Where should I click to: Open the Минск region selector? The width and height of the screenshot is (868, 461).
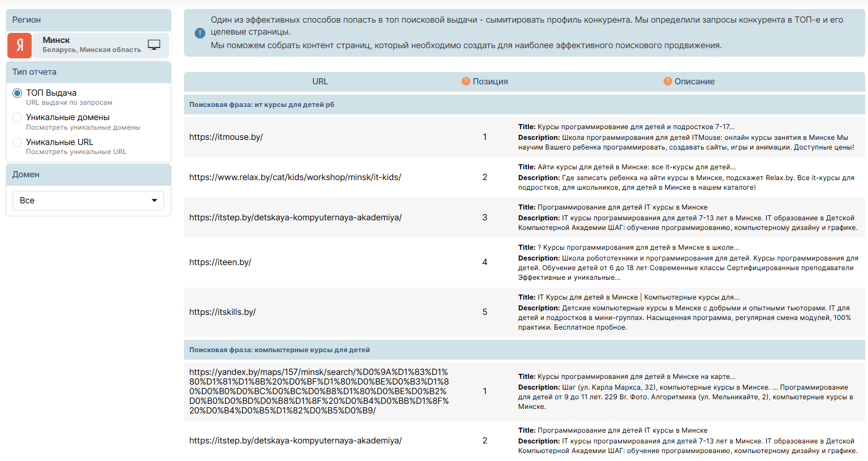(101, 45)
